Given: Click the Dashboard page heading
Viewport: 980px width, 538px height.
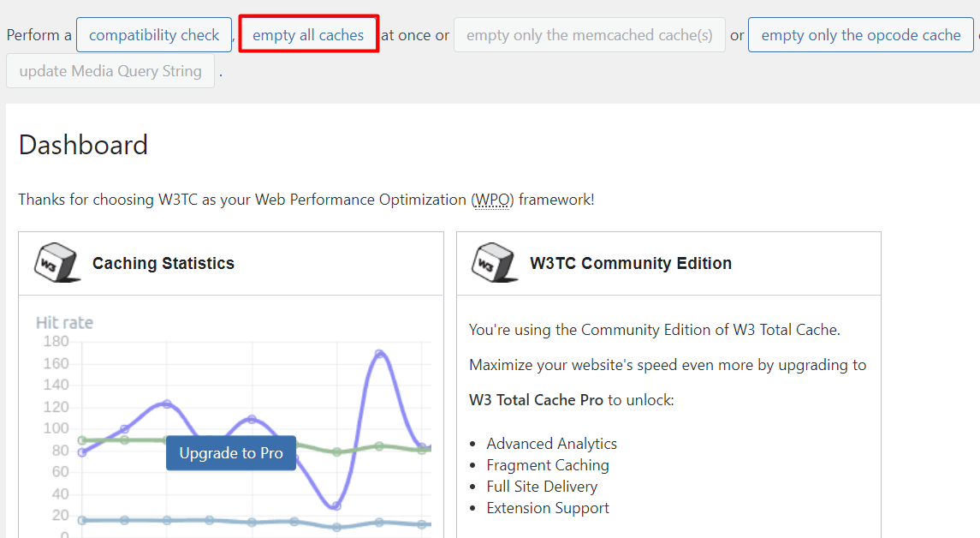Looking at the screenshot, I should [x=82, y=146].
